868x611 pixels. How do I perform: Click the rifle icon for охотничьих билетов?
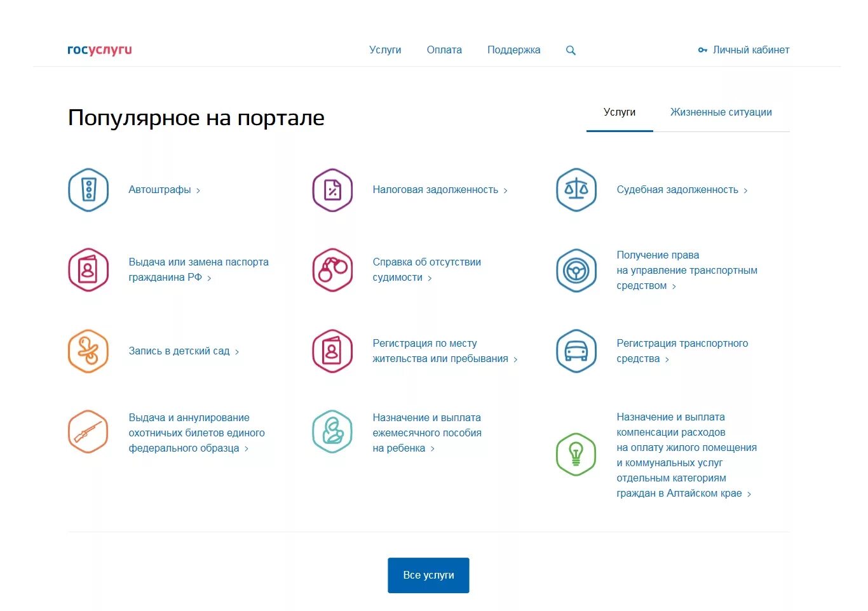click(x=88, y=432)
